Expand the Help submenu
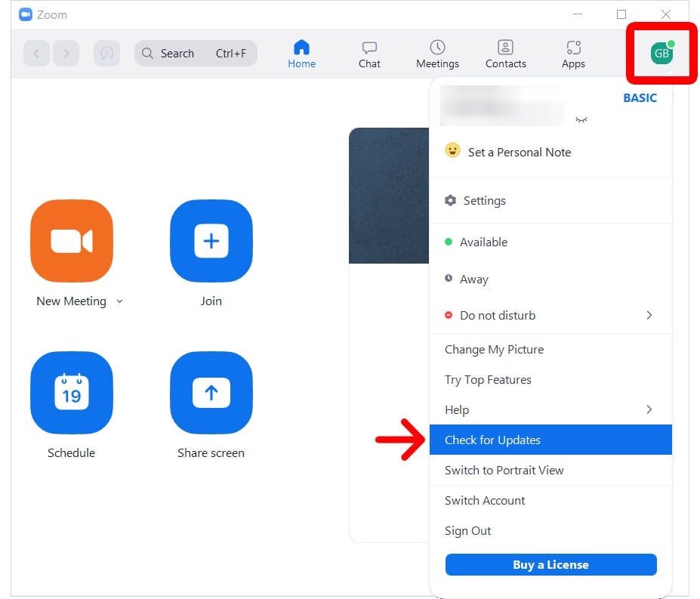The image size is (700, 599). (x=649, y=409)
